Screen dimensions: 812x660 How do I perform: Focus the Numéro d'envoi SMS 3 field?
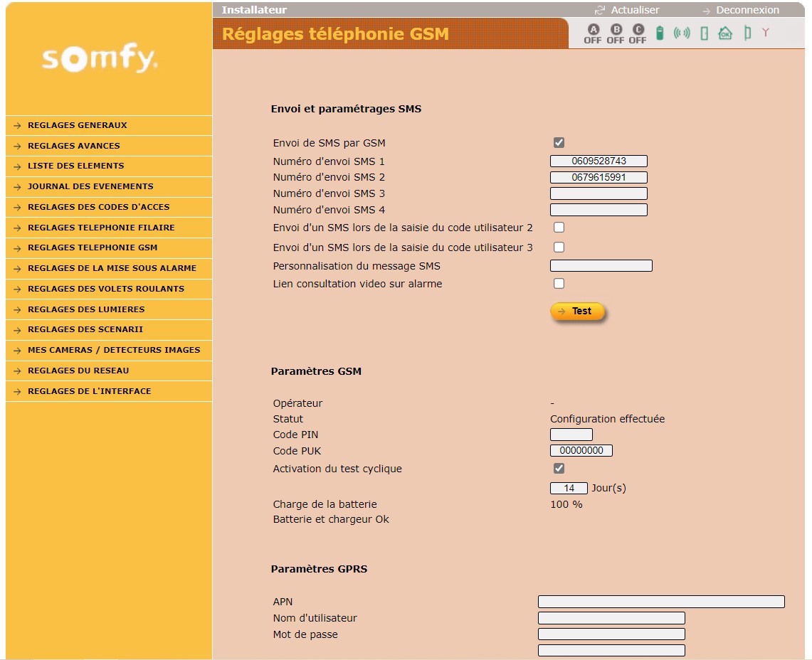[x=599, y=193]
